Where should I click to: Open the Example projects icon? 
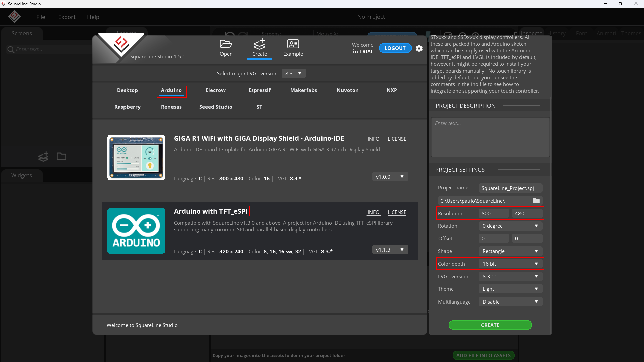point(293,44)
